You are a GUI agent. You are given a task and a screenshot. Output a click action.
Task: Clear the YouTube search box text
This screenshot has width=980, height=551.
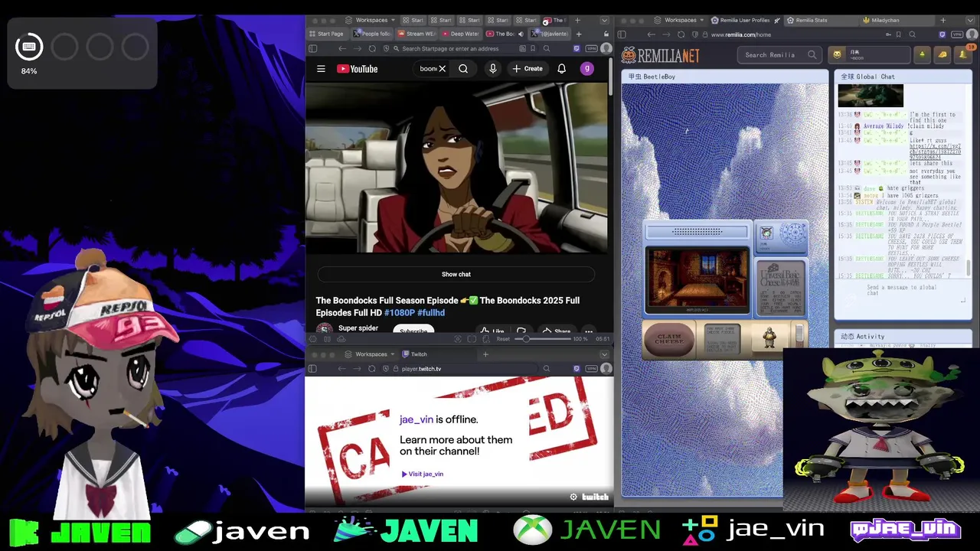[x=442, y=69]
